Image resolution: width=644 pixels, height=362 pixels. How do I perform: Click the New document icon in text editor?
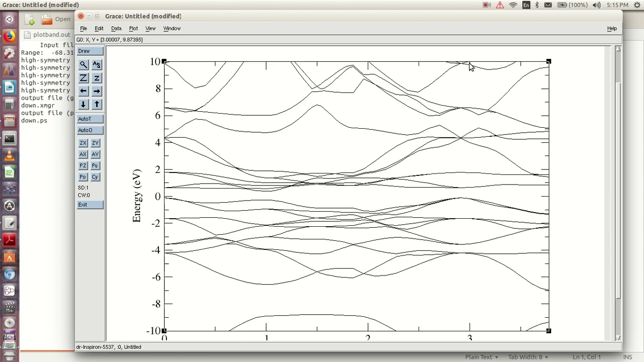[x=30, y=20]
